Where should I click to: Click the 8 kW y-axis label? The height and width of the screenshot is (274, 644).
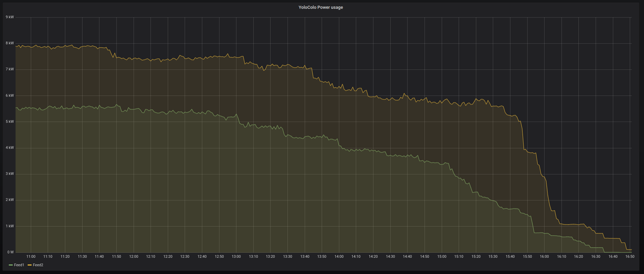[10, 43]
